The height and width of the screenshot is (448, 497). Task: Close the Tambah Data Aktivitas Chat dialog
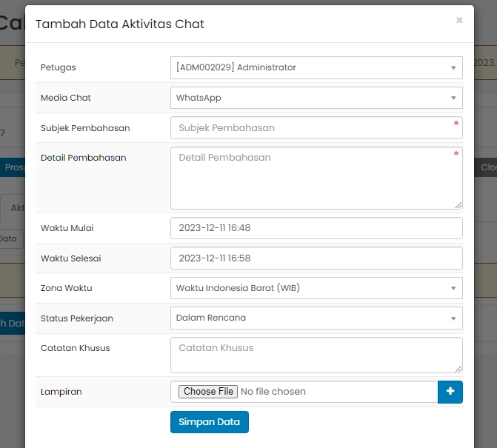click(459, 21)
